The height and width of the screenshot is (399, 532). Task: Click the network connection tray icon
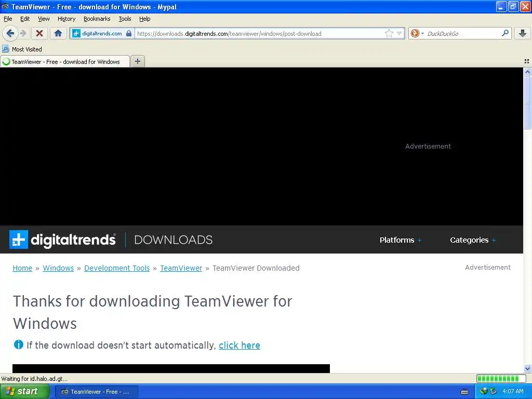[x=484, y=391]
